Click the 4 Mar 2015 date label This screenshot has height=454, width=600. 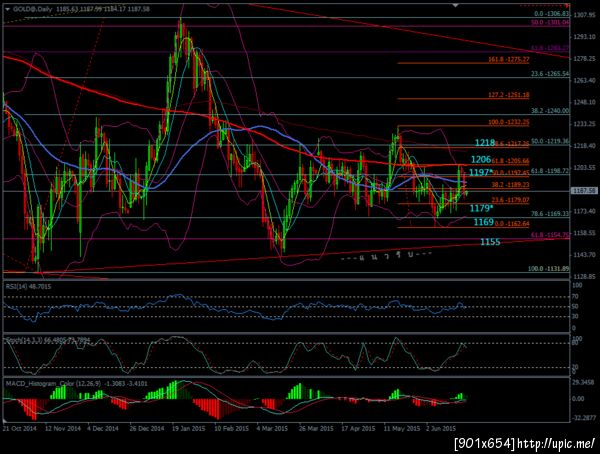(272, 428)
